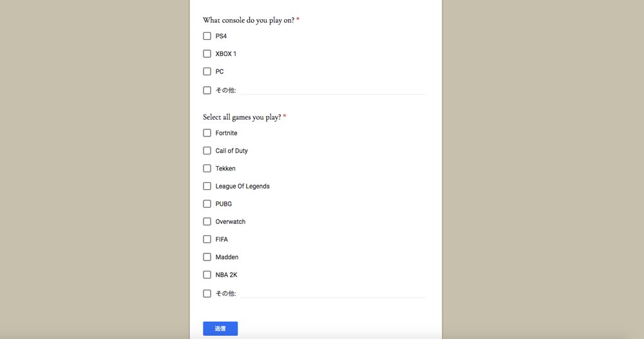Tick the PUBG checkbox
Image resolution: width=644 pixels, height=339 pixels.
tap(207, 204)
